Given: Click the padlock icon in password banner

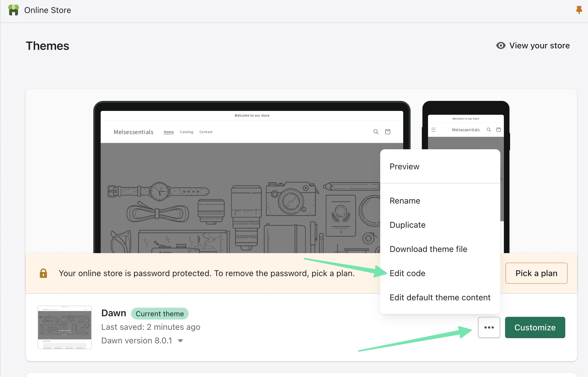Looking at the screenshot, I should coord(43,273).
